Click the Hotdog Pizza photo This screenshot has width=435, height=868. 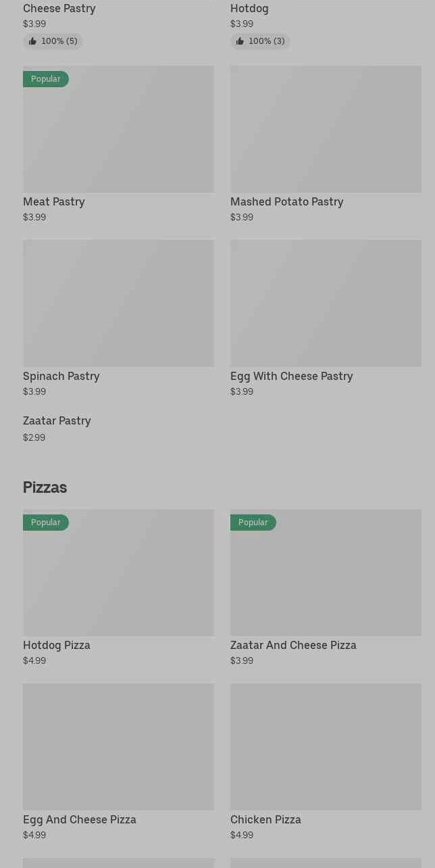[x=118, y=573]
